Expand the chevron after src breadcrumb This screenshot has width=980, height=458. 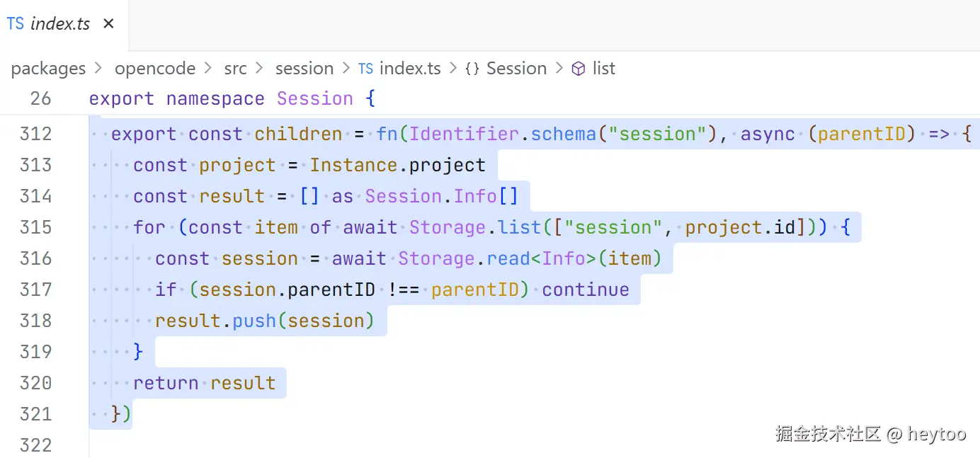click(x=261, y=69)
